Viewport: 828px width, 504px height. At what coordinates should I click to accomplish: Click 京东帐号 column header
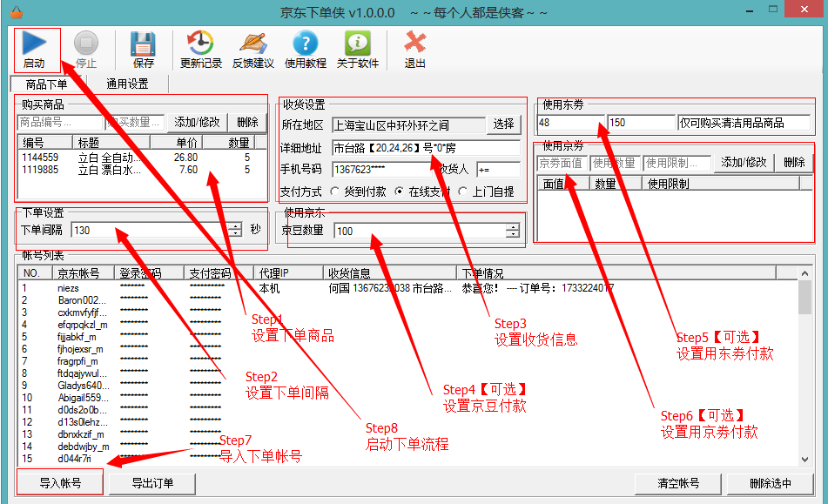pos(84,272)
